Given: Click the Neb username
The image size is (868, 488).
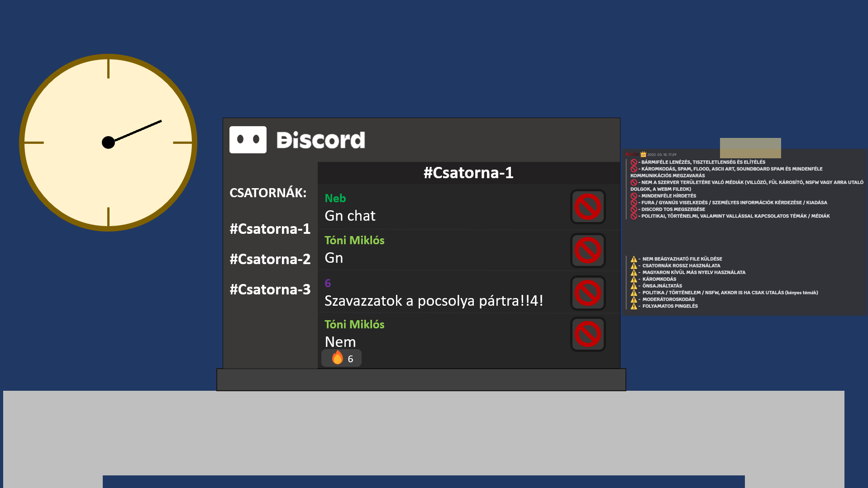Looking at the screenshot, I should pyautogui.click(x=335, y=198).
